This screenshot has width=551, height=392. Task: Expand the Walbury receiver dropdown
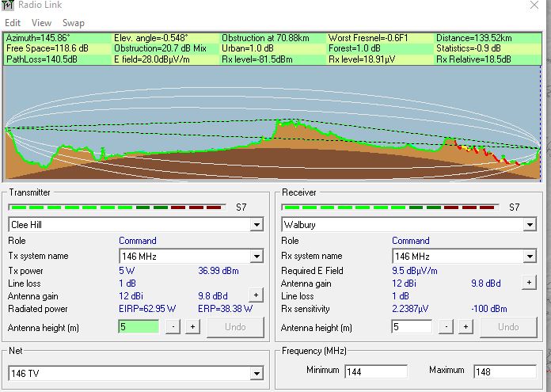click(529, 225)
